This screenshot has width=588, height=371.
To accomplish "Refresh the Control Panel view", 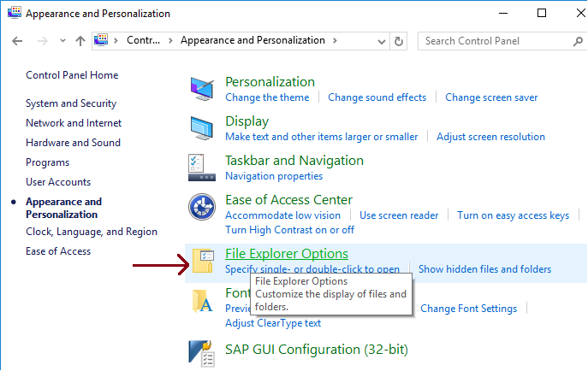I will [399, 41].
